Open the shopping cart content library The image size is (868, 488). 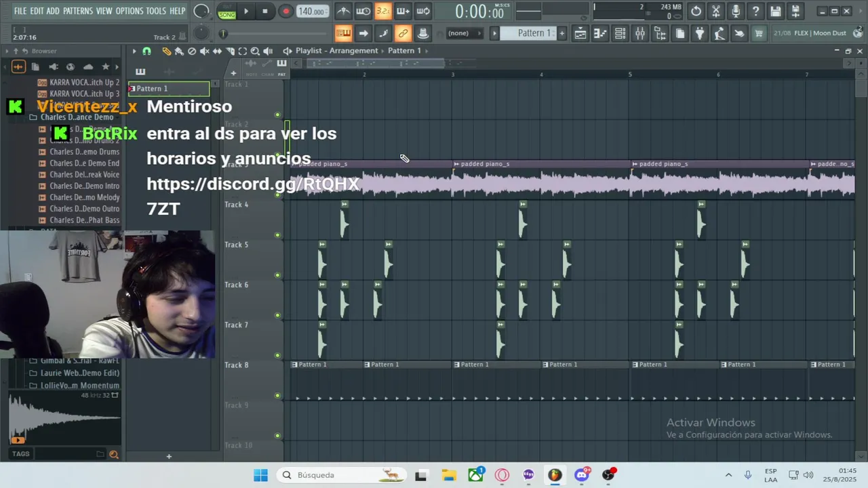pyautogui.click(x=759, y=33)
